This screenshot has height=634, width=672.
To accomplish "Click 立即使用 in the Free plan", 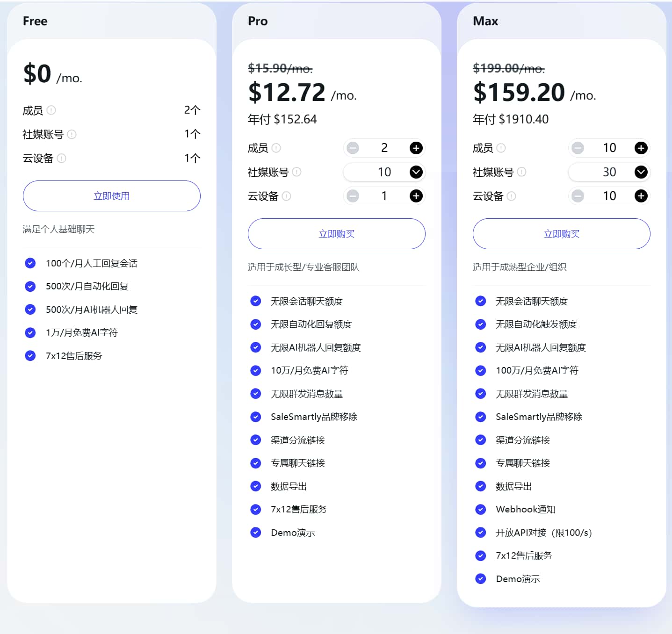I will coord(112,196).
